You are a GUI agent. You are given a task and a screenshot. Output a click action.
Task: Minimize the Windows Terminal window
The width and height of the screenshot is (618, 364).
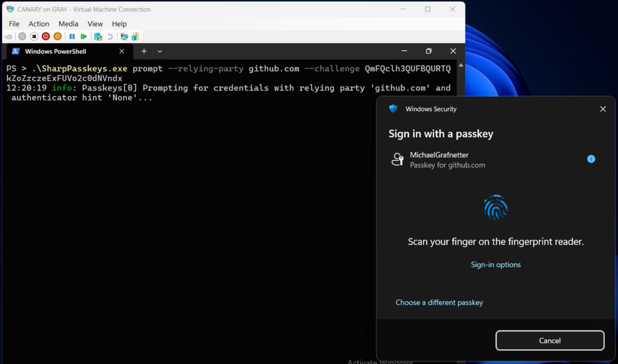click(404, 51)
